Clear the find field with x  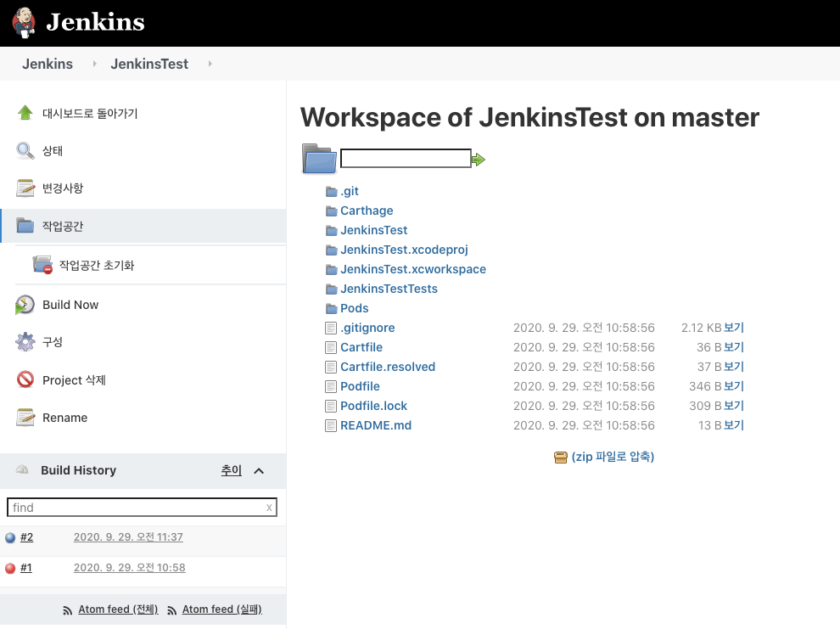coord(269,508)
